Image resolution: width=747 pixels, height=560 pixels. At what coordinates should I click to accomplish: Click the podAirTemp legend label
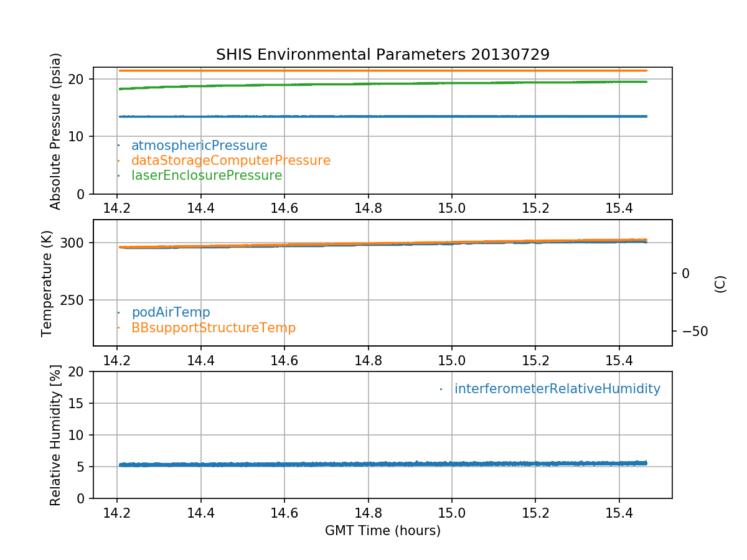[x=171, y=312]
